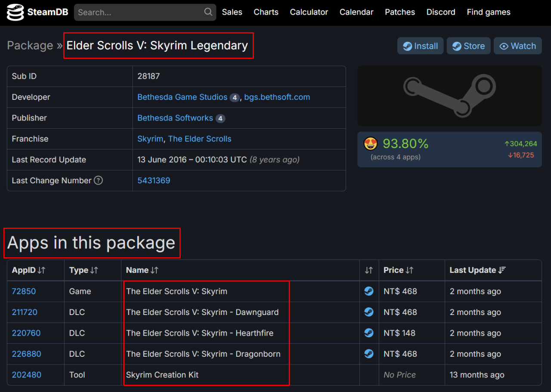
Task: Sort table by Name column
Action: 142,270
